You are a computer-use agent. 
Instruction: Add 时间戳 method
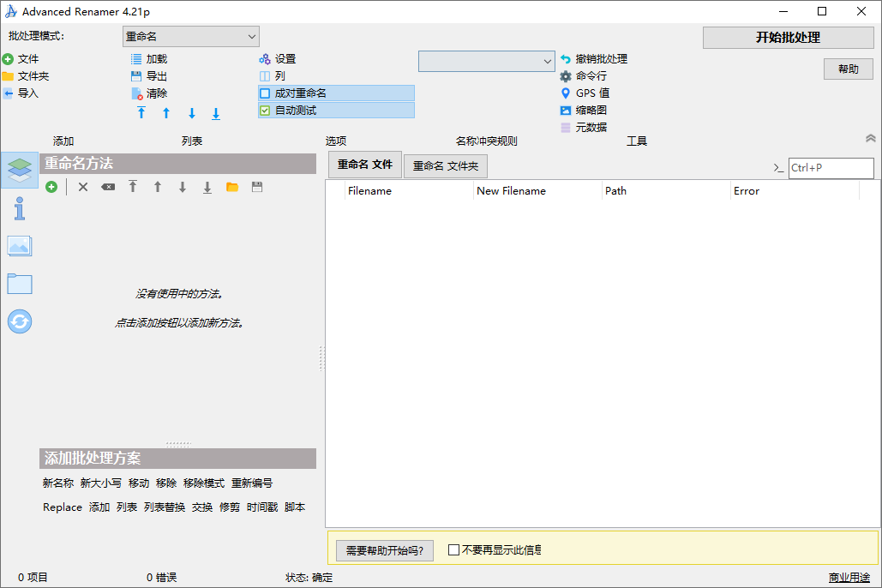[x=262, y=507]
